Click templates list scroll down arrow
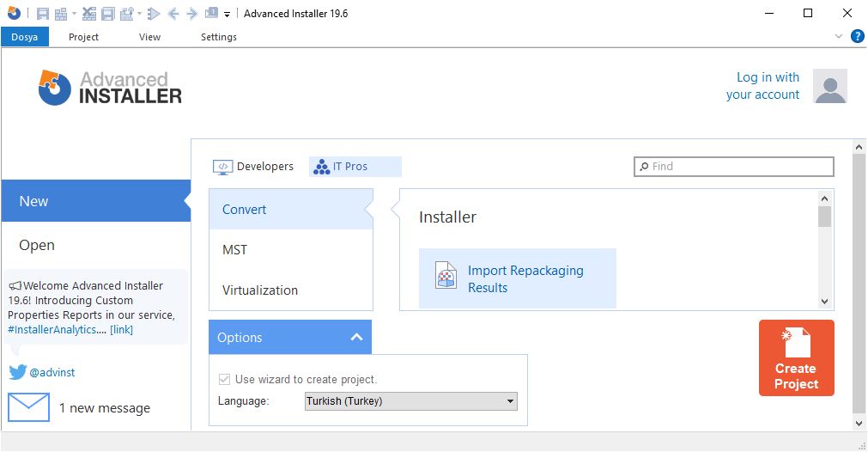This screenshot has width=868, height=452. pos(825,302)
